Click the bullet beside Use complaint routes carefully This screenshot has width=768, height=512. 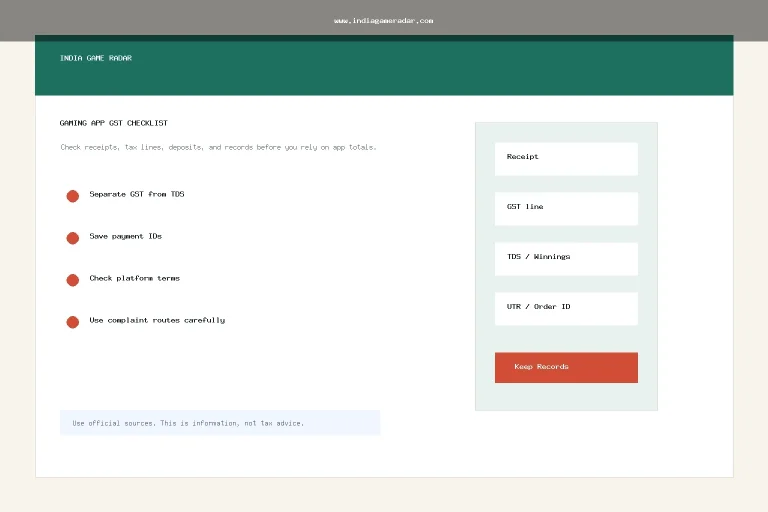point(72,322)
